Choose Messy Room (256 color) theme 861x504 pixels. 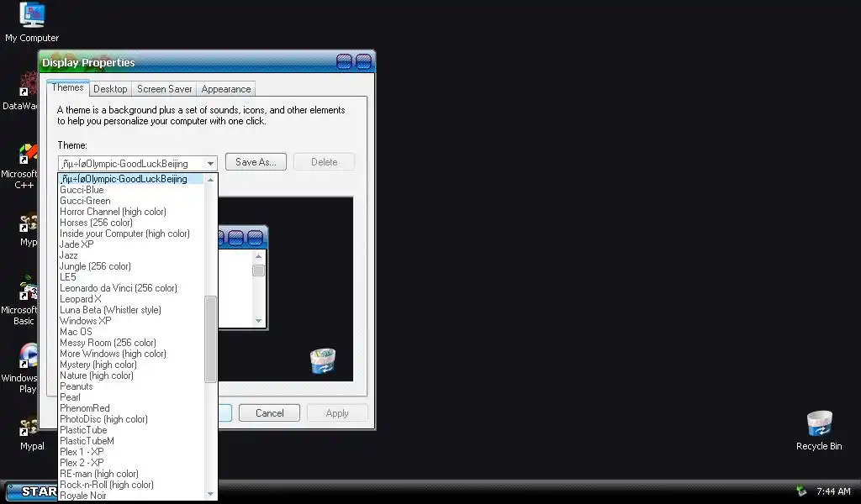coord(130,343)
